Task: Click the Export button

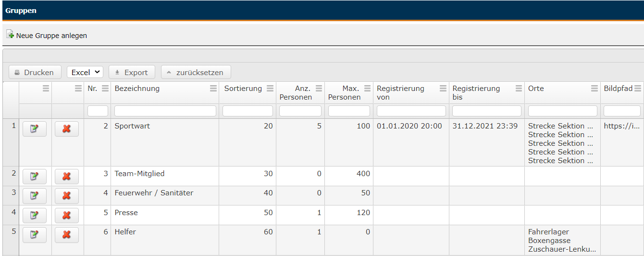Action: tap(132, 72)
